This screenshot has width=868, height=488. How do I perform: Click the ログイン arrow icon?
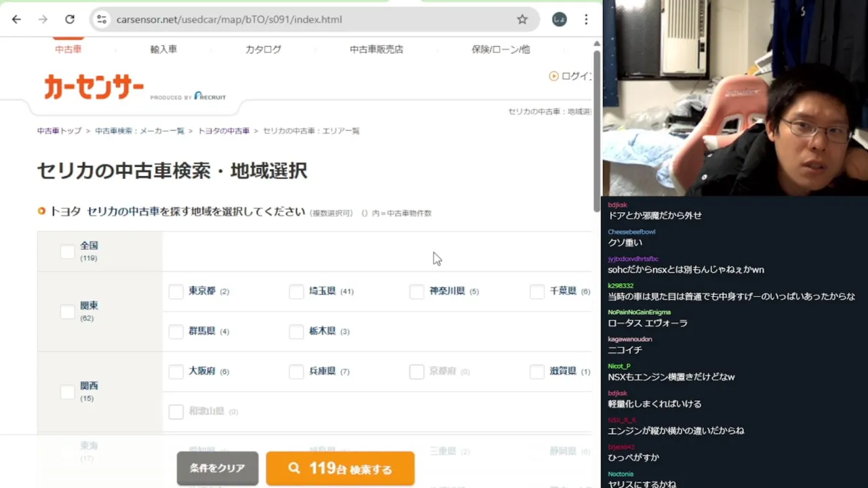553,76
